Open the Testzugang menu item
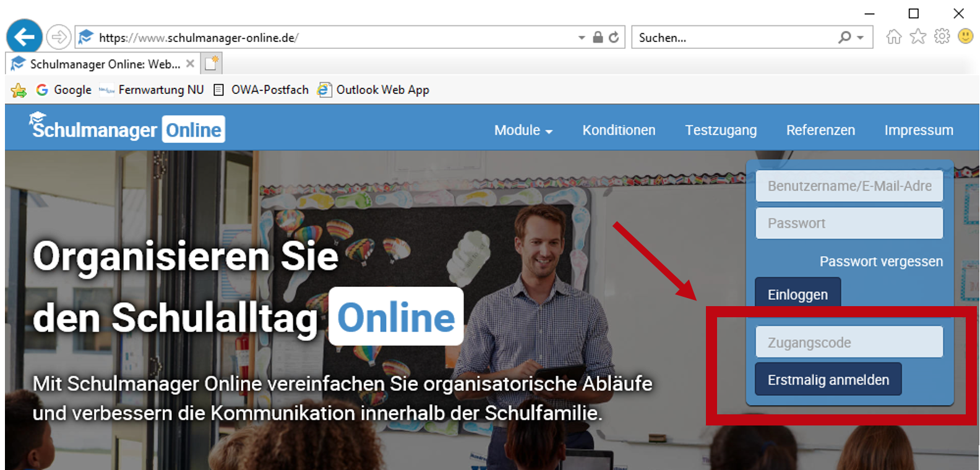This screenshot has height=470, width=980. pyautogui.click(x=721, y=130)
